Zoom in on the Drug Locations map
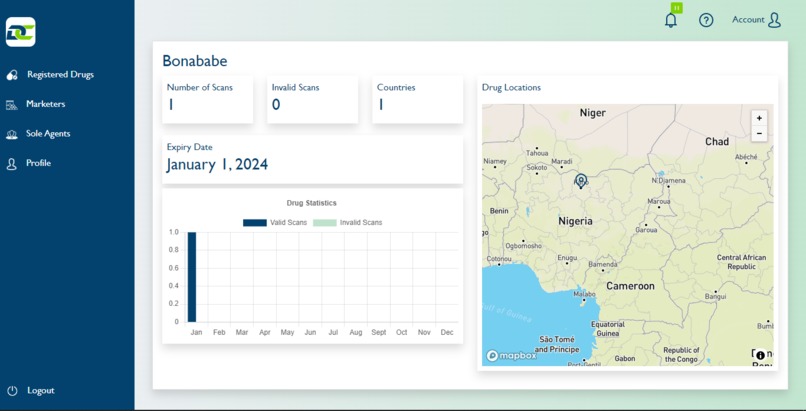Viewport: 806px width, 411px height. pyautogui.click(x=759, y=118)
